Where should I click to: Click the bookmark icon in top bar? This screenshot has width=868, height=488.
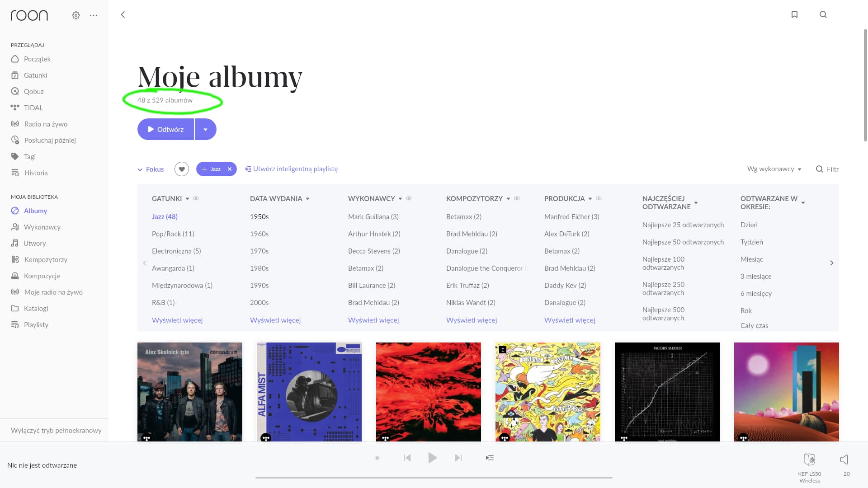pos(794,14)
